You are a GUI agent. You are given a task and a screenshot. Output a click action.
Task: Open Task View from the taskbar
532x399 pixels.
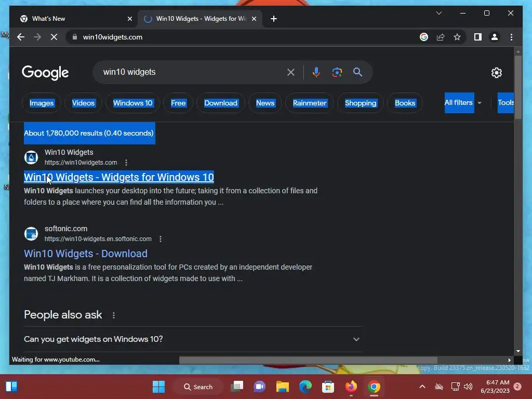[237, 387]
